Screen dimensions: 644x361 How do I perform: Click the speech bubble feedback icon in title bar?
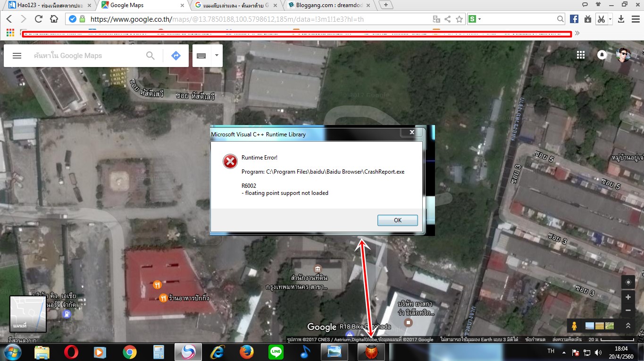pyautogui.click(x=585, y=4)
